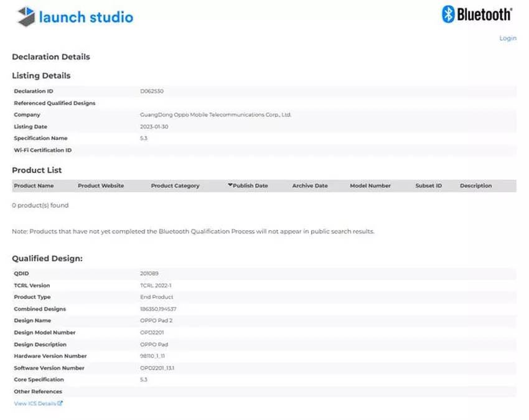Select the Subset ID column header
Viewport: 529px width, 420px height.
pyautogui.click(x=428, y=186)
